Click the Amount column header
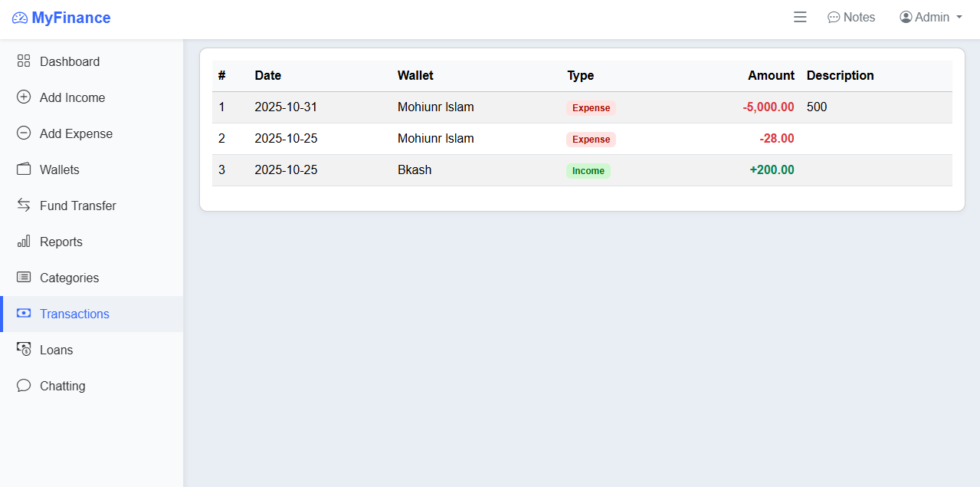 point(771,75)
